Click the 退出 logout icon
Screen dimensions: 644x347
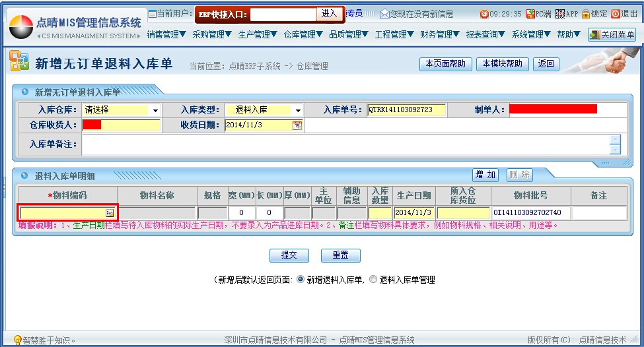coord(615,14)
